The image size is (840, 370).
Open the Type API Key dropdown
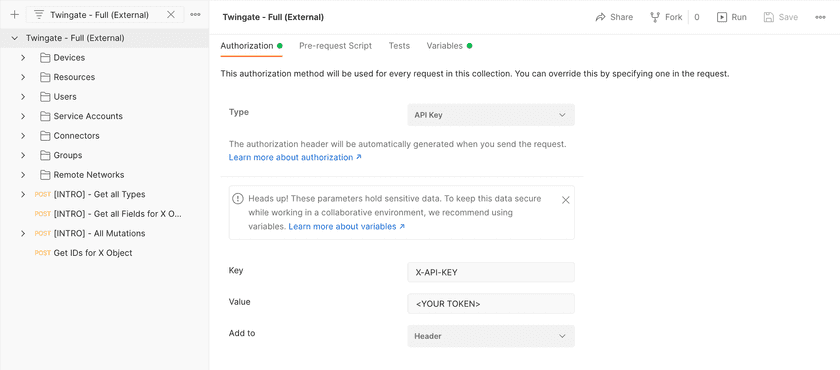tap(491, 115)
